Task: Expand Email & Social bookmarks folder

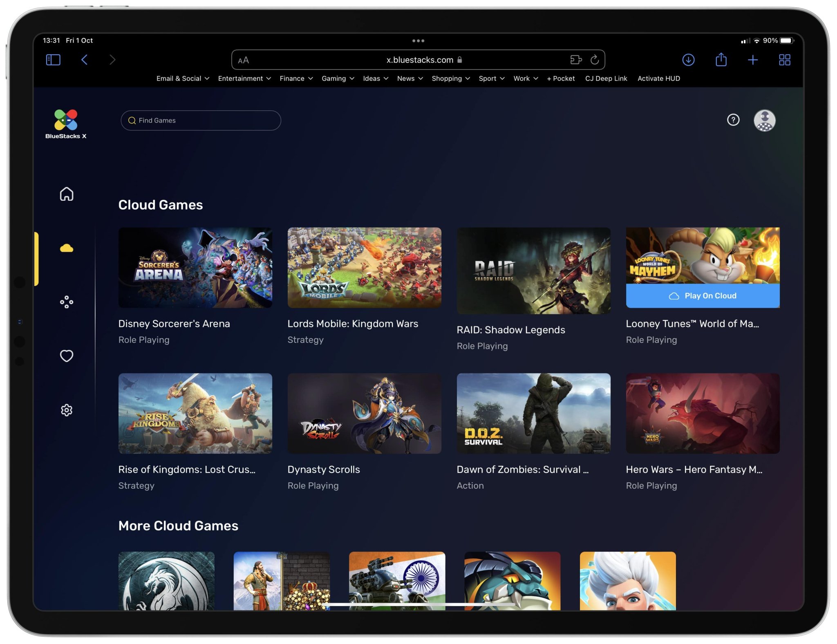Action: [x=183, y=78]
